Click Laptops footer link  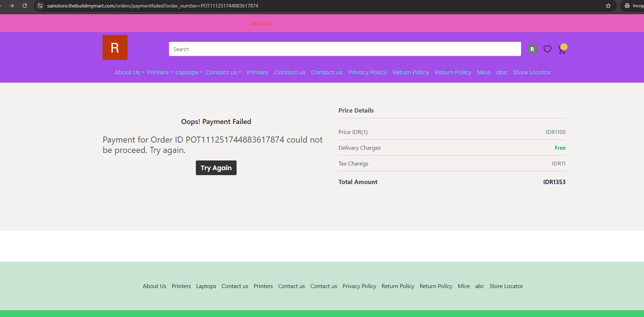click(206, 286)
